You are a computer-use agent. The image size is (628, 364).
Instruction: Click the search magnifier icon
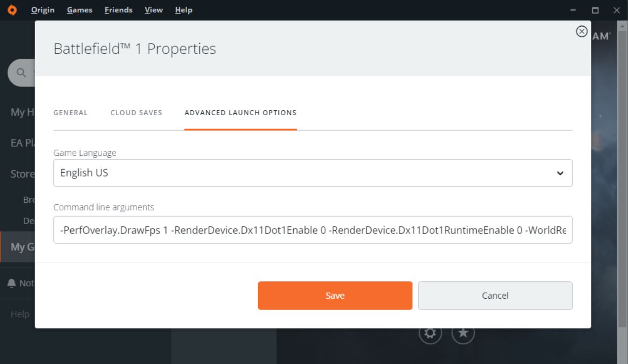pyautogui.click(x=21, y=73)
